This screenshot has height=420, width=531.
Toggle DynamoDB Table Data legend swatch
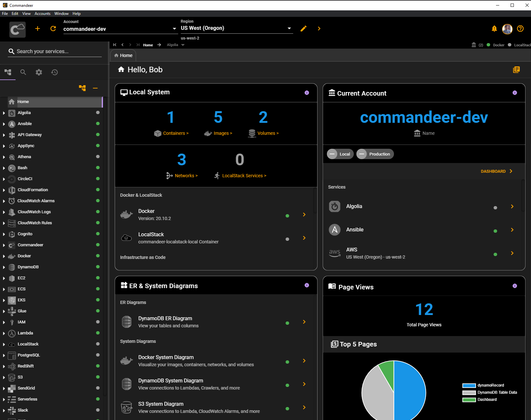(469, 392)
